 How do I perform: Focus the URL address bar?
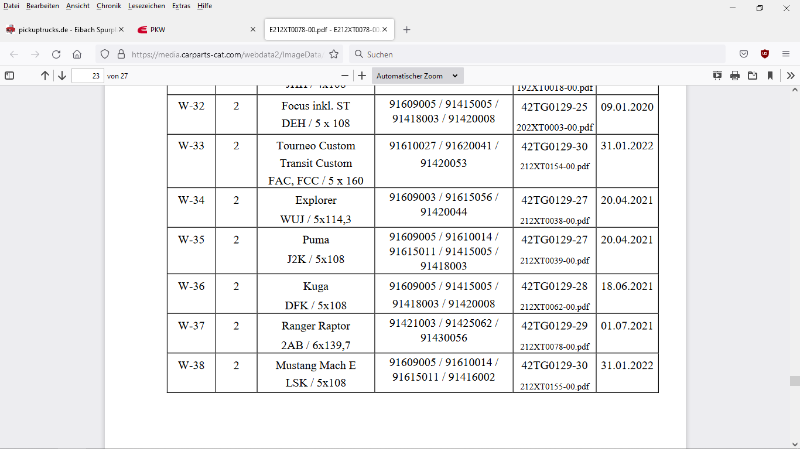click(x=227, y=54)
